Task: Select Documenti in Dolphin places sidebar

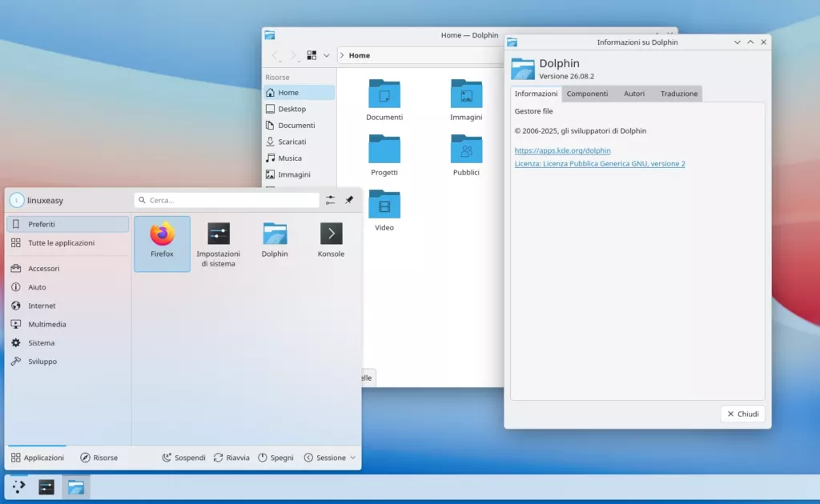Action: [x=299, y=126]
